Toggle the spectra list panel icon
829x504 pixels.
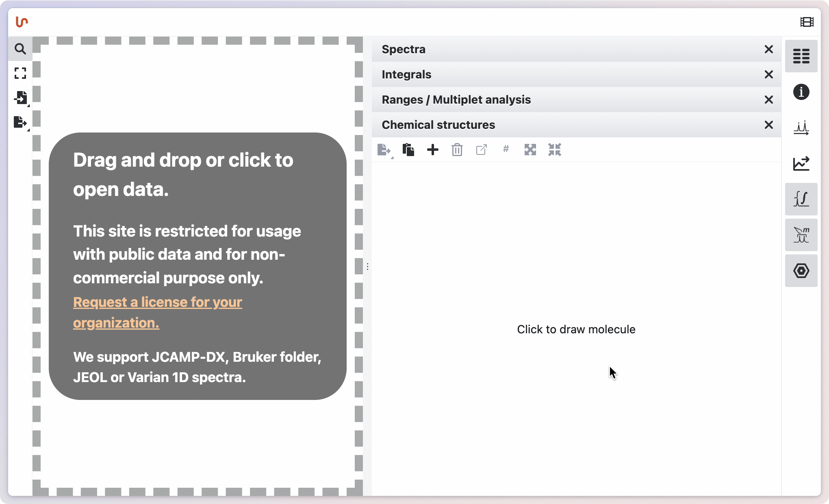[x=801, y=56]
